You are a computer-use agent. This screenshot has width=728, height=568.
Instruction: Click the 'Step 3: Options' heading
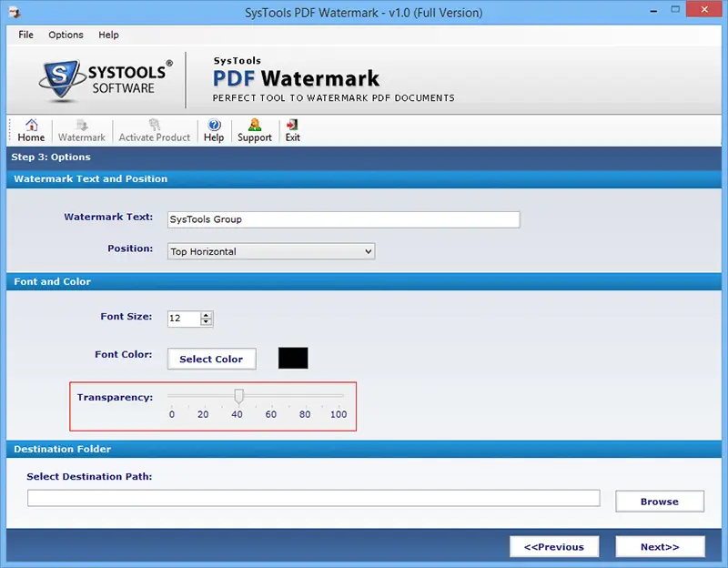click(51, 157)
